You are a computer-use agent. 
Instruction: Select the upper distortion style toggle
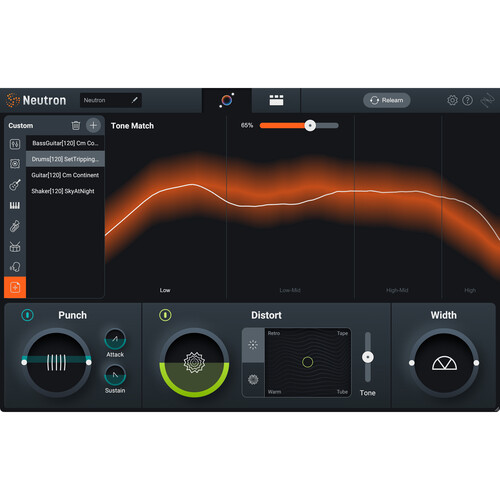pos(253,345)
